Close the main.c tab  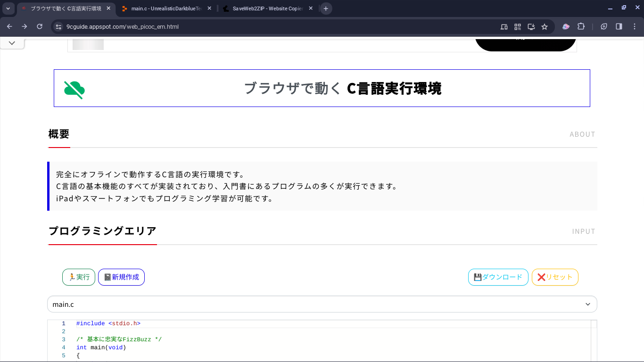(x=209, y=8)
